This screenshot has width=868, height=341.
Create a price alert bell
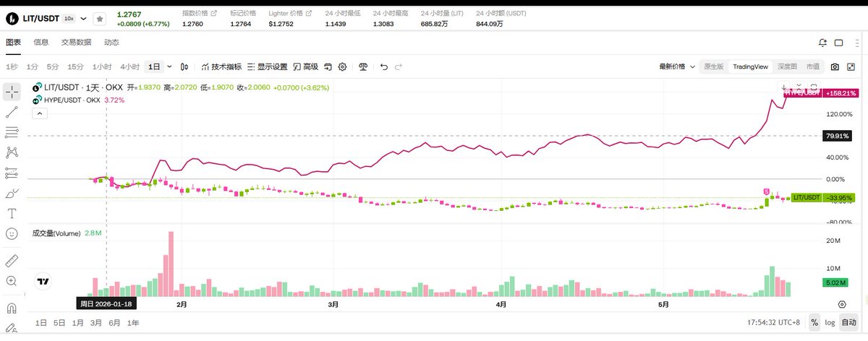pyautogui.click(x=822, y=43)
